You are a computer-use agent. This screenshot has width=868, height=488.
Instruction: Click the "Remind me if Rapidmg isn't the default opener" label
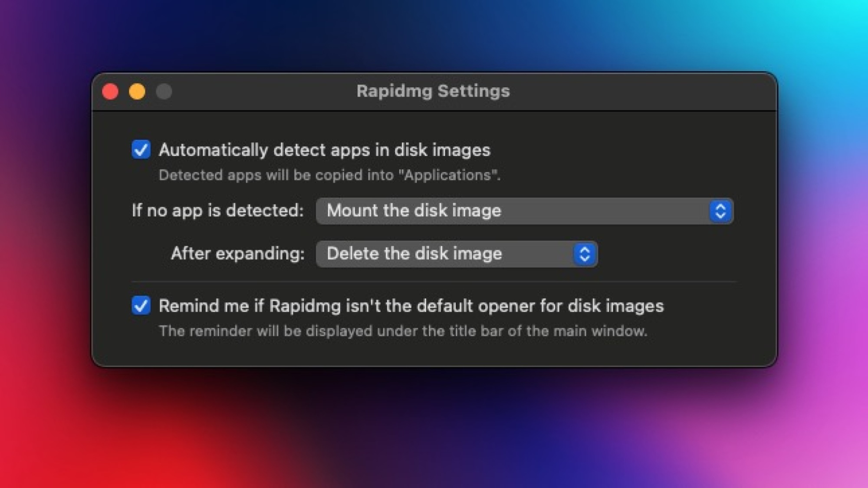pos(411,306)
